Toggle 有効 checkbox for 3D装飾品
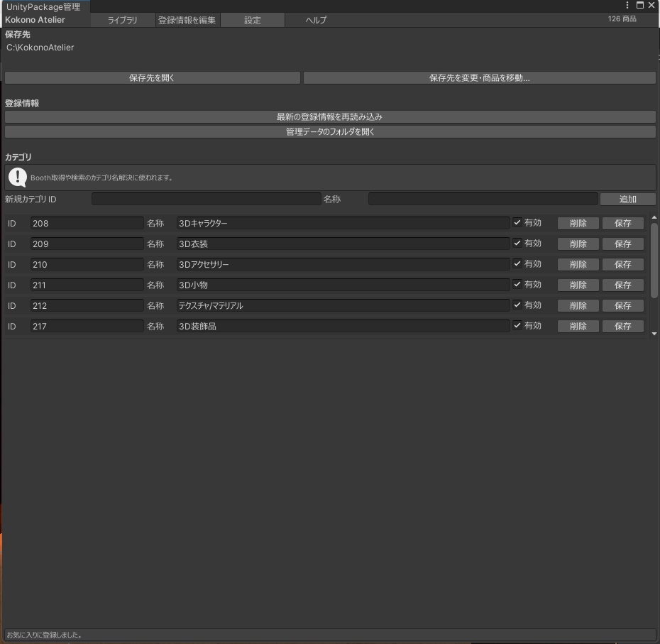This screenshot has height=644, width=660. [517, 326]
